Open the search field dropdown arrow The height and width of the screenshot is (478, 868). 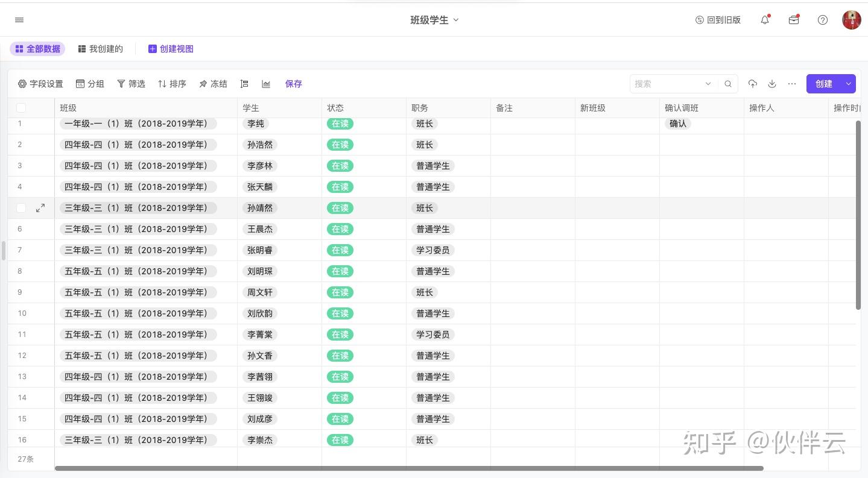[708, 84]
